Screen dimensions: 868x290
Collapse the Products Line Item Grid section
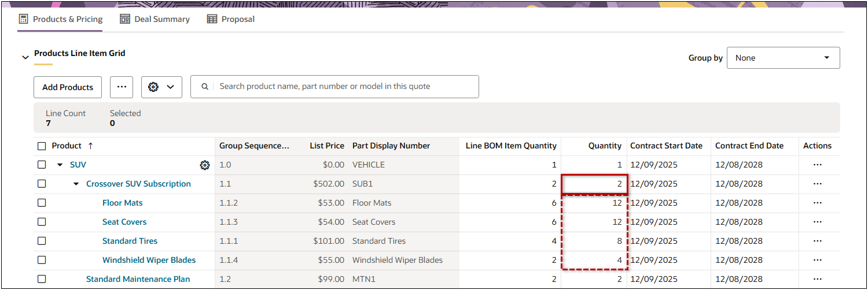(25, 57)
